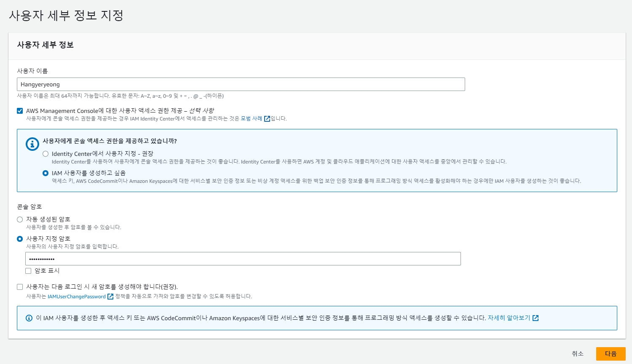Click the custom password input field
632x364 pixels.
coord(243,259)
